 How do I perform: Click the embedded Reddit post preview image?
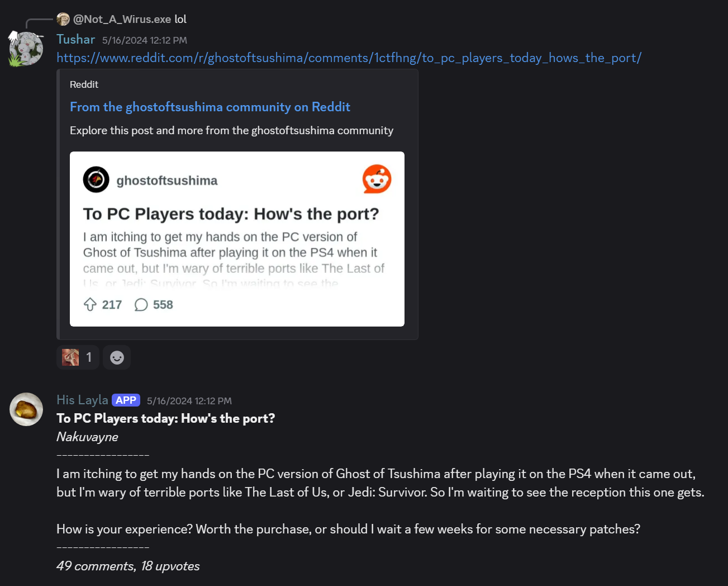pos(236,239)
